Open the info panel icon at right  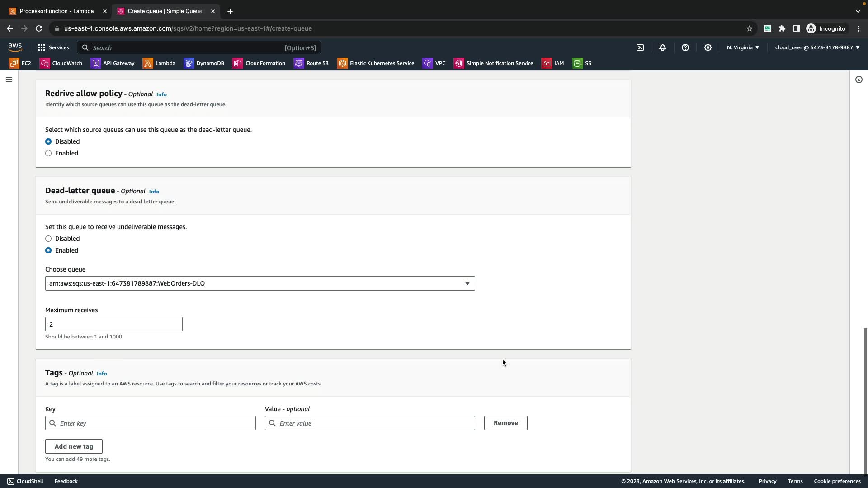point(859,80)
